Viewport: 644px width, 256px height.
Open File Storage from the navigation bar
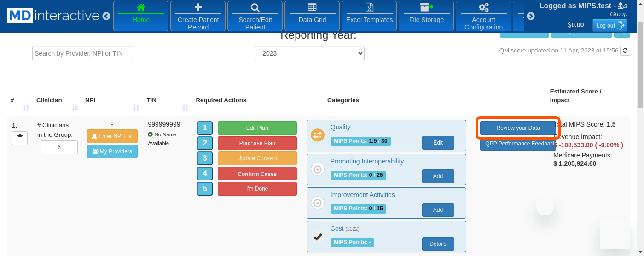click(x=426, y=16)
